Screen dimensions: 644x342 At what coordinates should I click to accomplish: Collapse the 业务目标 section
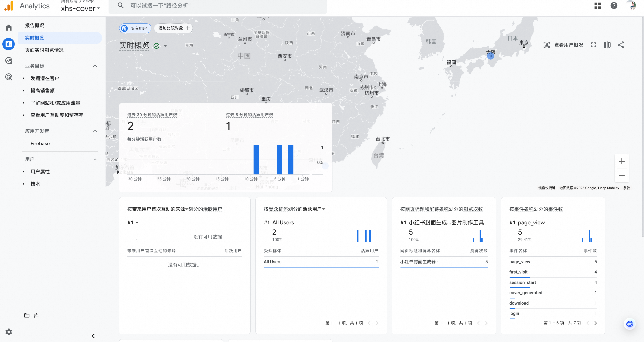point(95,66)
